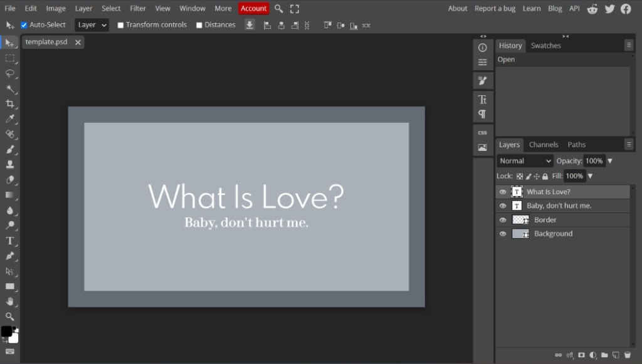Click the black foreground color swatch
The width and height of the screenshot is (642, 364).
pyautogui.click(x=6, y=331)
